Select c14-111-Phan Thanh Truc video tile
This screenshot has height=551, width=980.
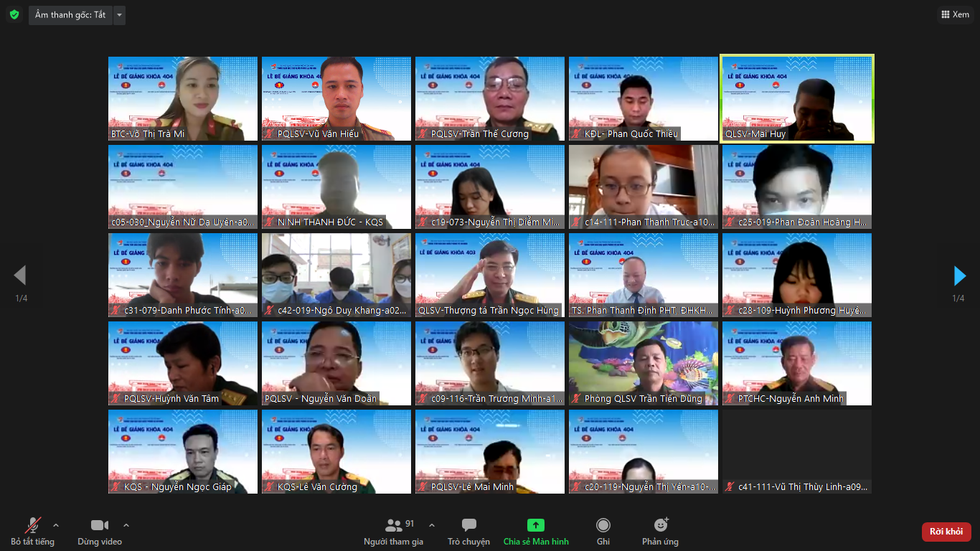[644, 187]
